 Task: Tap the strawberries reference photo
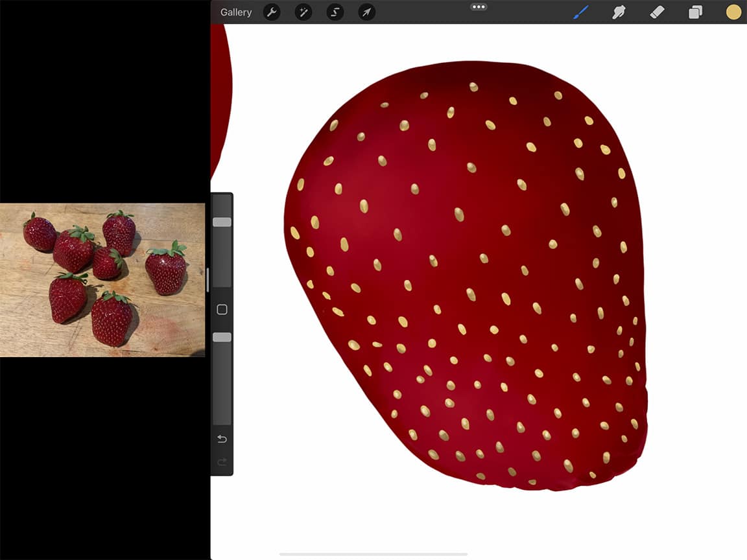pyautogui.click(x=104, y=280)
